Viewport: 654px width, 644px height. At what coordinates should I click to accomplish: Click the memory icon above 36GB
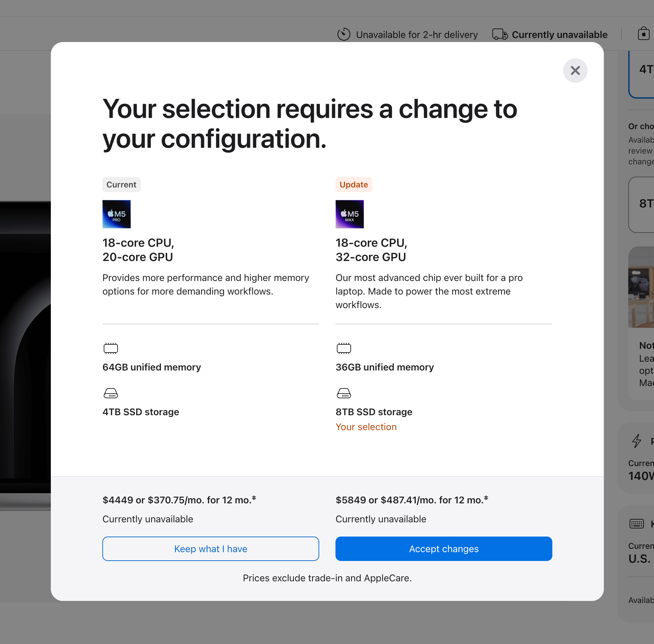coord(344,348)
